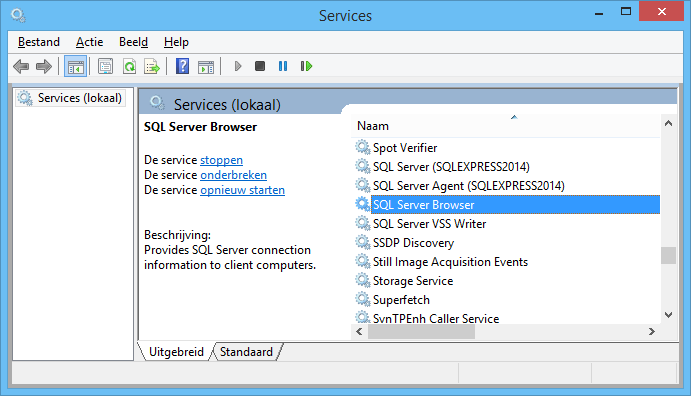Click the onderbreken service link
This screenshot has width=691, height=396.
click(x=234, y=175)
